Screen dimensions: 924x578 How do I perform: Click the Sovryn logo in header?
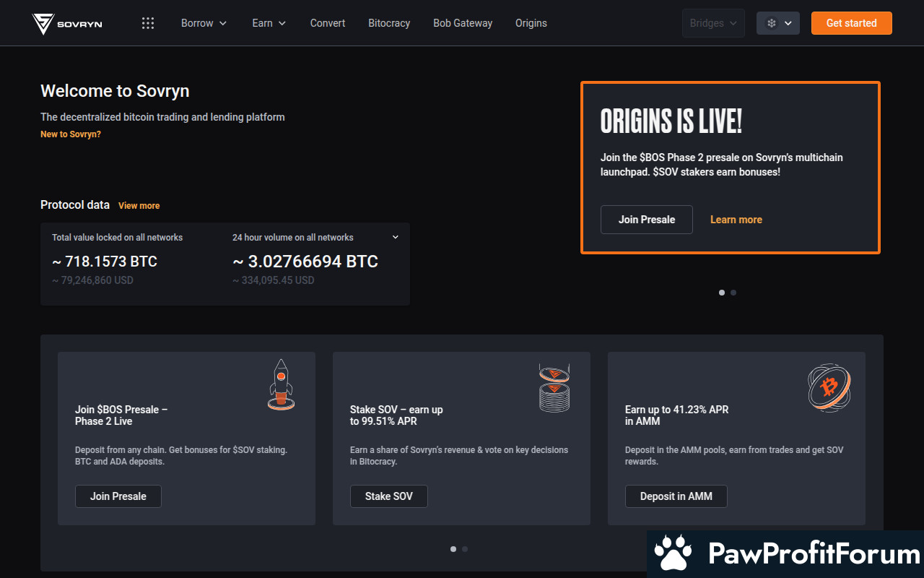67,23
